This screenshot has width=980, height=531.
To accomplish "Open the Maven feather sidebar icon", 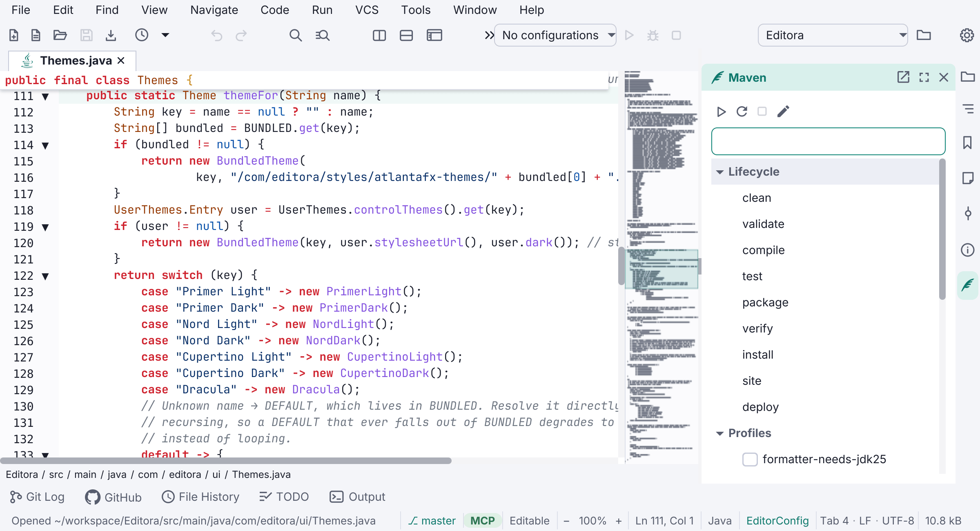I will point(967,285).
